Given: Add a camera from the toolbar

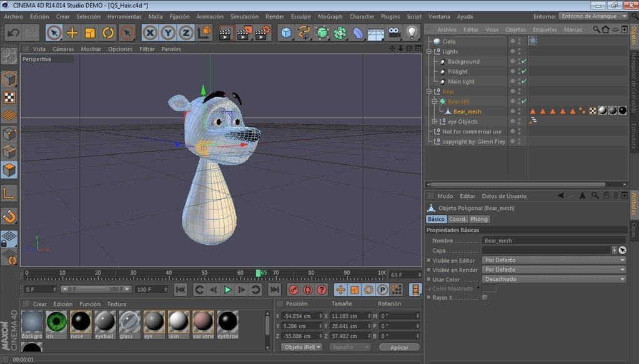Looking at the screenshot, I should 394,32.
